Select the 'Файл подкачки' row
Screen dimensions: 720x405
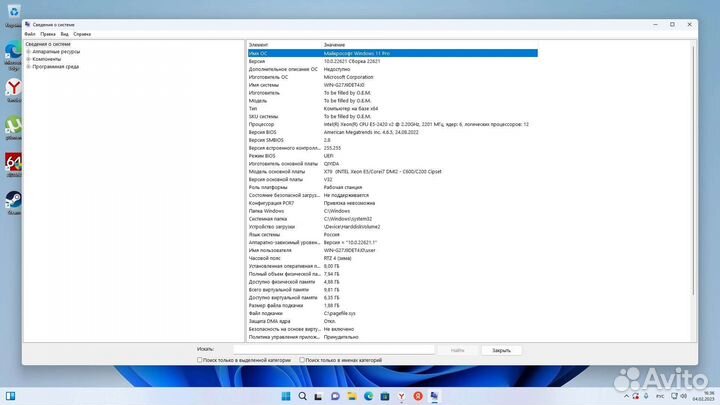392,313
